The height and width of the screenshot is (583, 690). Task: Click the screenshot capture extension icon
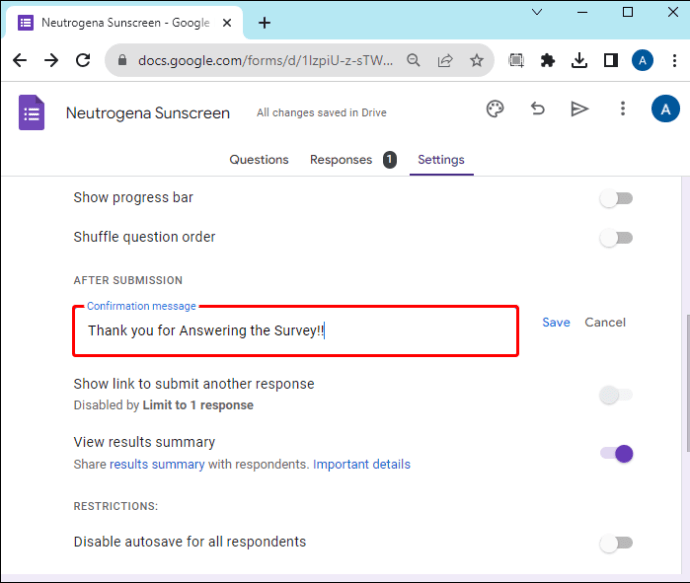(x=516, y=60)
